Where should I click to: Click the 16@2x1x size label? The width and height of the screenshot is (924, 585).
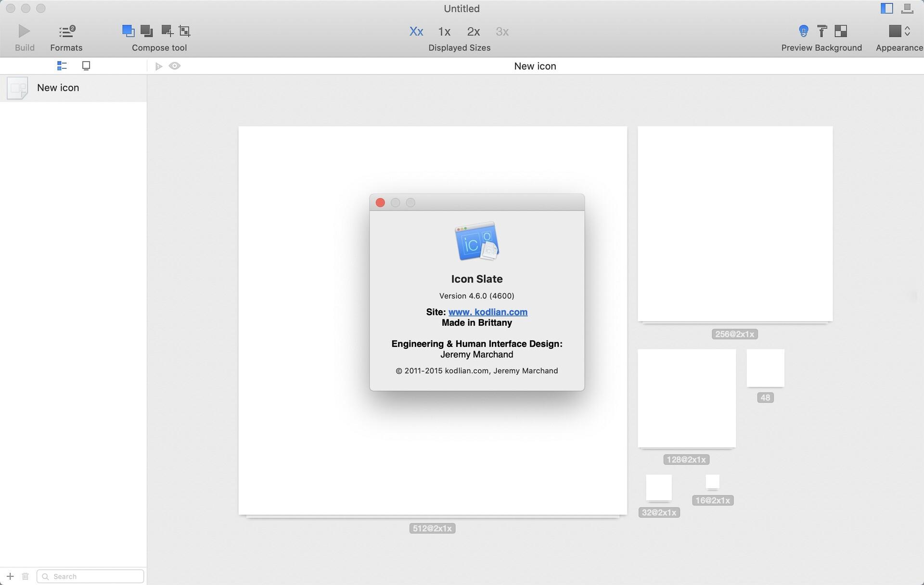coord(713,500)
